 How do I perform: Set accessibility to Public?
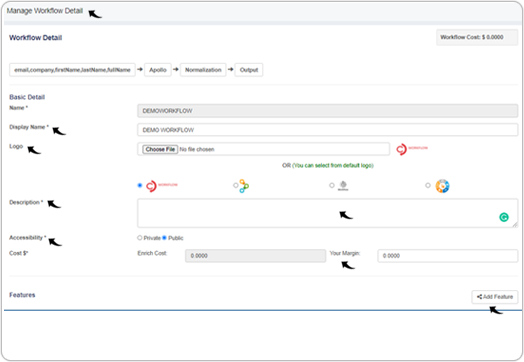tap(164, 238)
